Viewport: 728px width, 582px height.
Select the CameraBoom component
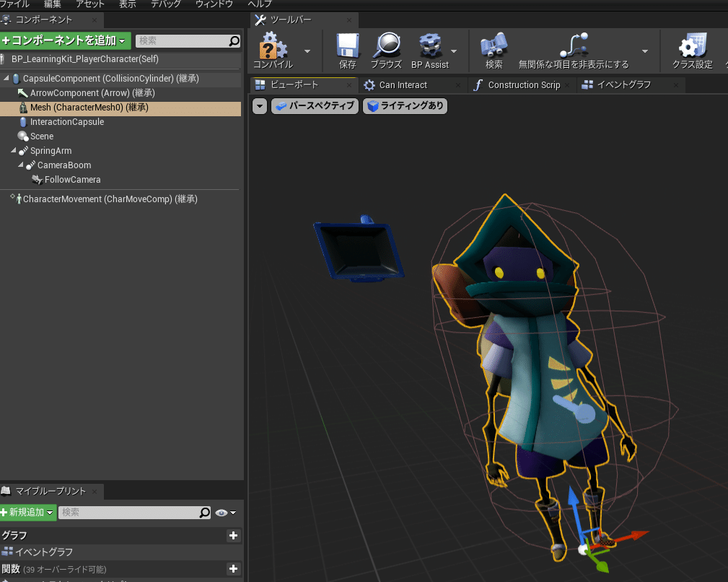64,165
